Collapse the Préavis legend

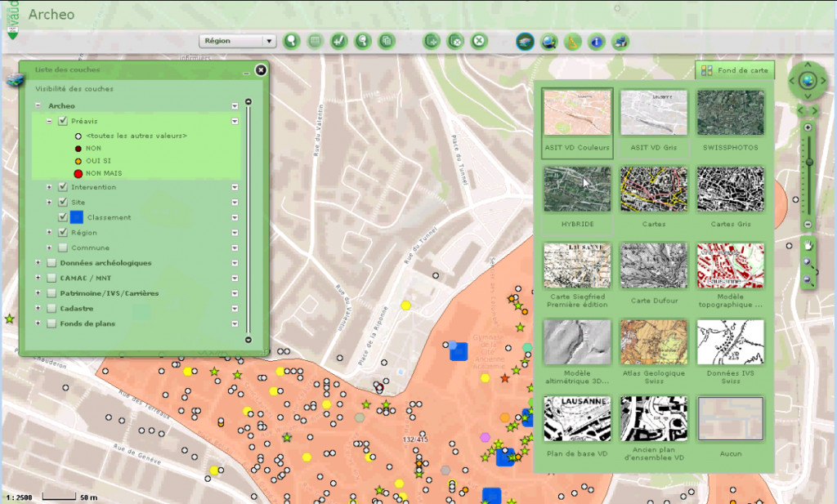pyautogui.click(x=49, y=121)
